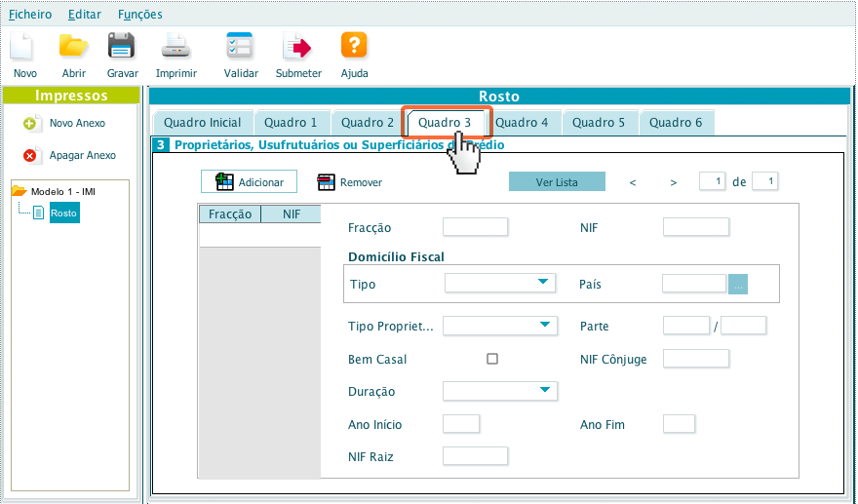858x504 pixels.
Task: Click the País browse button
Action: (x=739, y=285)
